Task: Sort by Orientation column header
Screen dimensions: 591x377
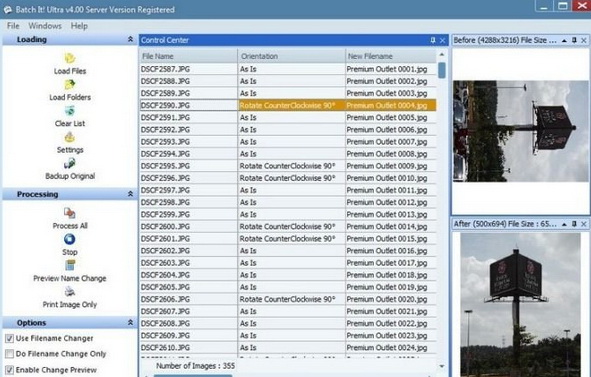Action: pos(291,56)
